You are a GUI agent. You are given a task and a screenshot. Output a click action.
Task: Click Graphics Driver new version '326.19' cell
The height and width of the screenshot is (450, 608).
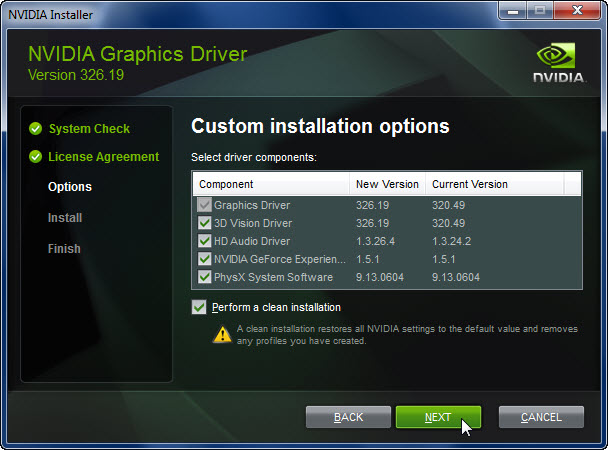pyautogui.click(x=372, y=205)
